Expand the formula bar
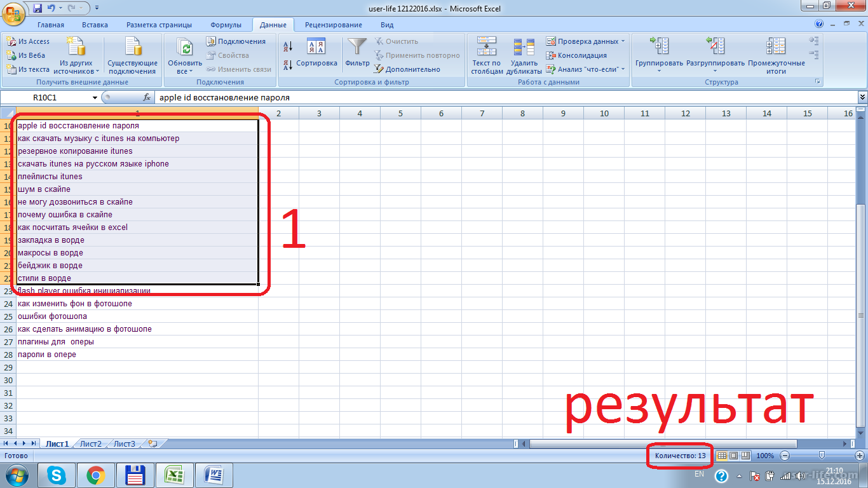Image resolution: width=868 pixels, height=488 pixels. (862, 98)
